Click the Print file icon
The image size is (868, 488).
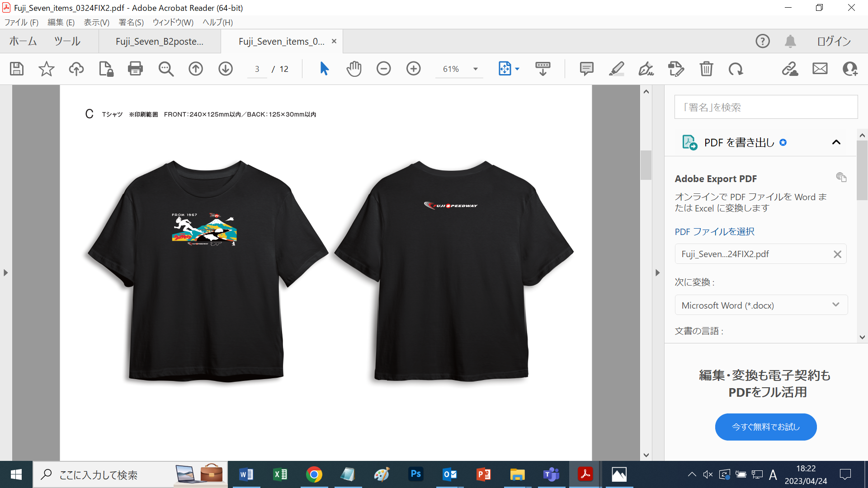click(x=135, y=69)
